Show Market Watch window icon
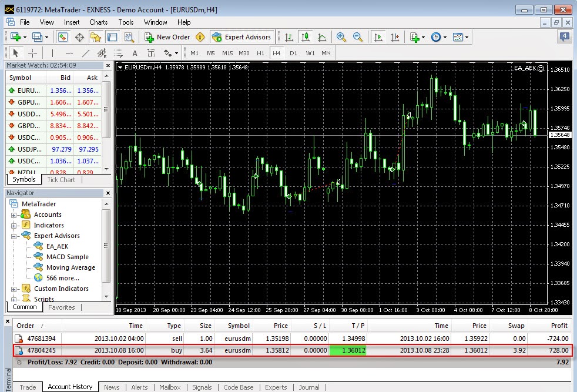 pyautogui.click(x=62, y=37)
